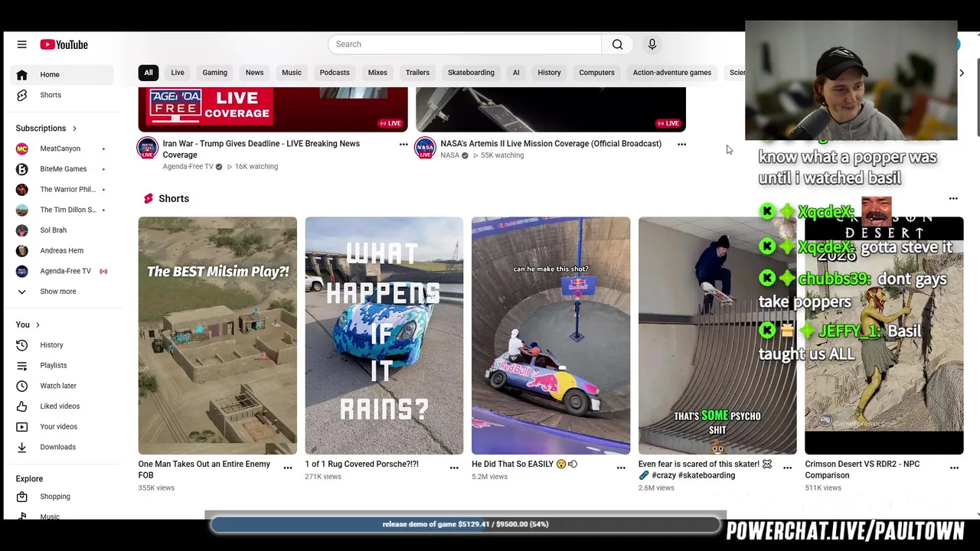Click into the Search input field

[465, 44]
